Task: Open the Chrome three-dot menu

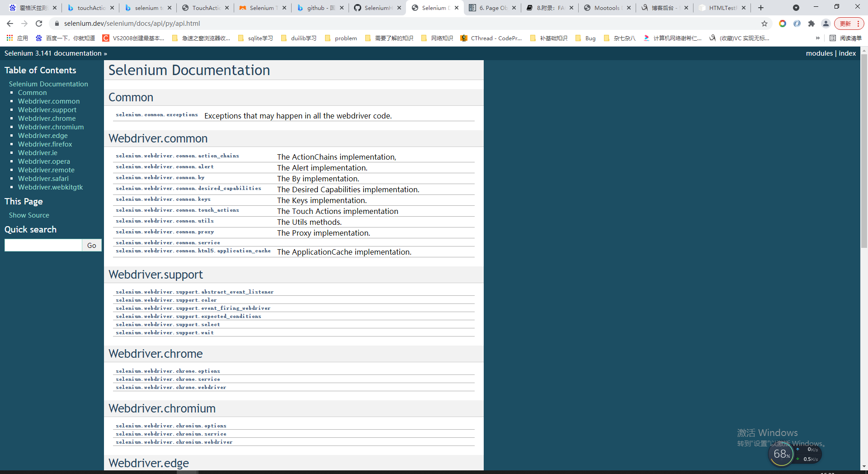Action: click(x=858, y=24)
